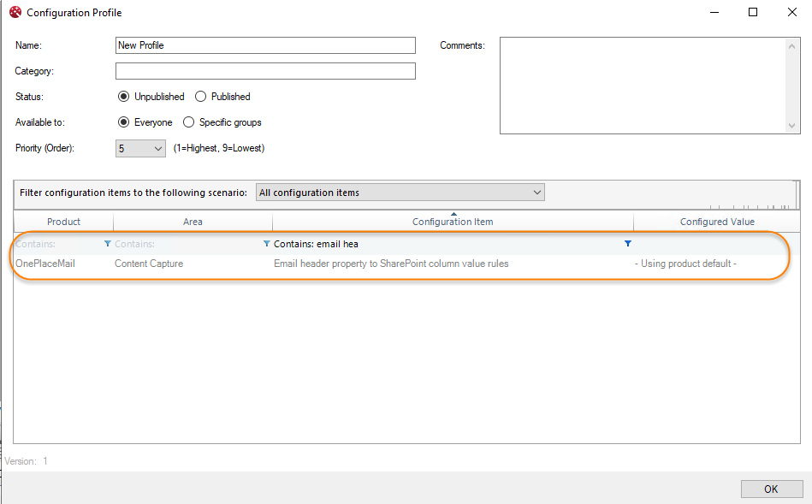Choose the Specific groups option
The width and height of the screenshot is (812, 504).
(189, 122)
